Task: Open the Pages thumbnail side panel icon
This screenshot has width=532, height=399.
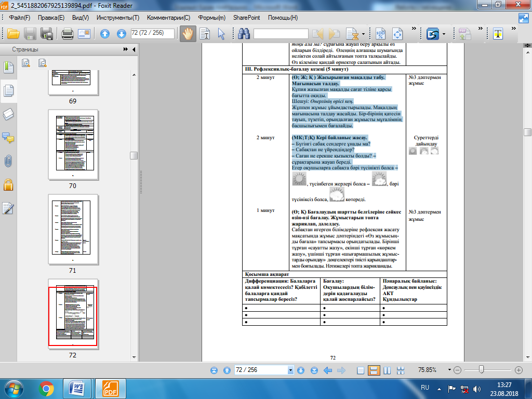Action: pyautogui.click(x=8, y=91)
